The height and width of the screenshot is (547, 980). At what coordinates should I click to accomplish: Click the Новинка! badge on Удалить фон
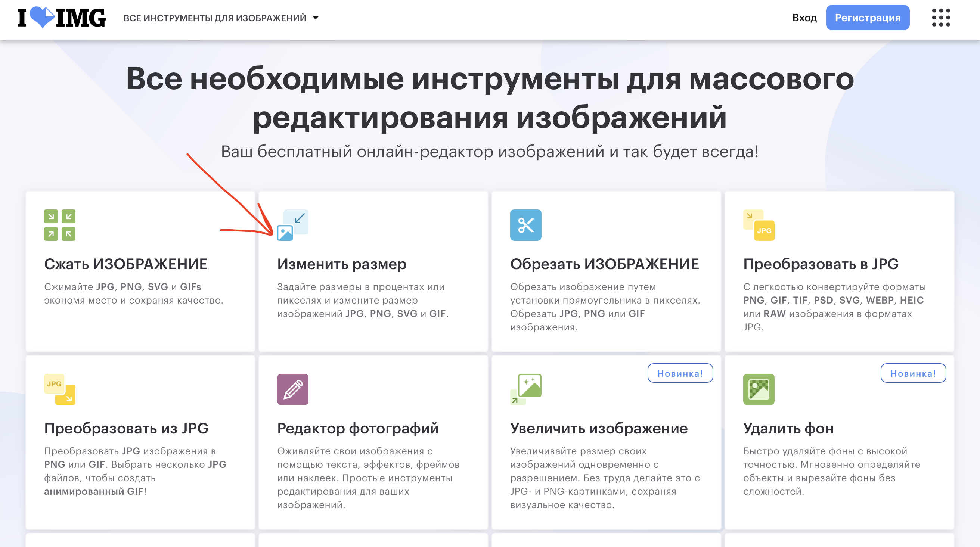pyautogui.click(x=913, y=373)
